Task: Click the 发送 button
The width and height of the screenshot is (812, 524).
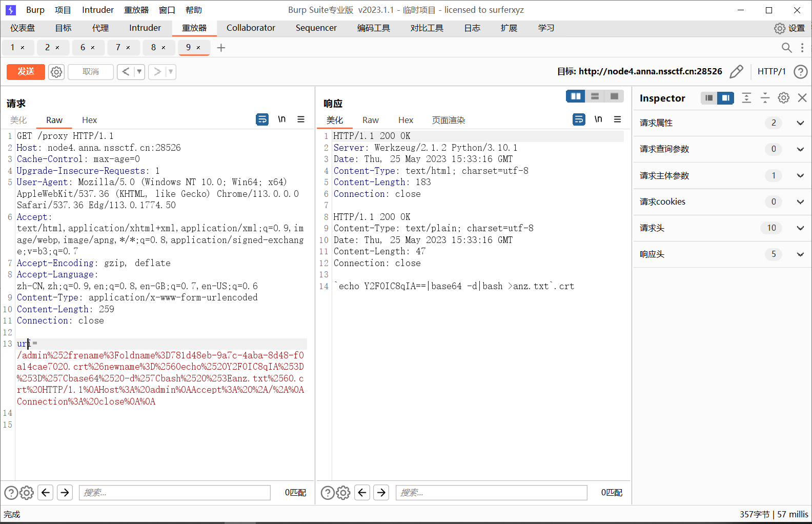Action: pos(26,72)
